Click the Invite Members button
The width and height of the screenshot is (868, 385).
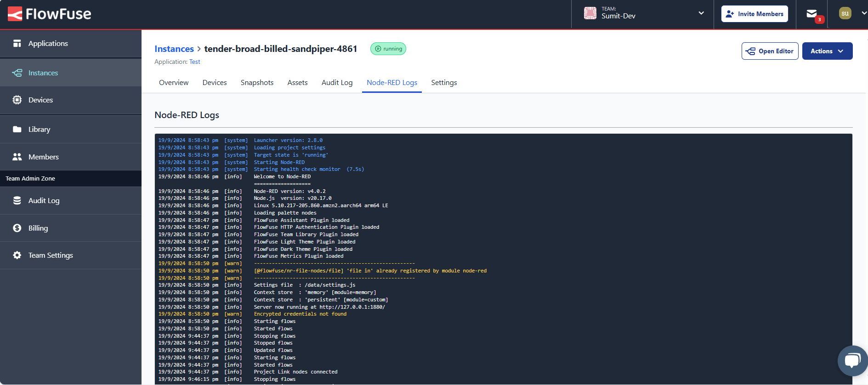(755, 14)
